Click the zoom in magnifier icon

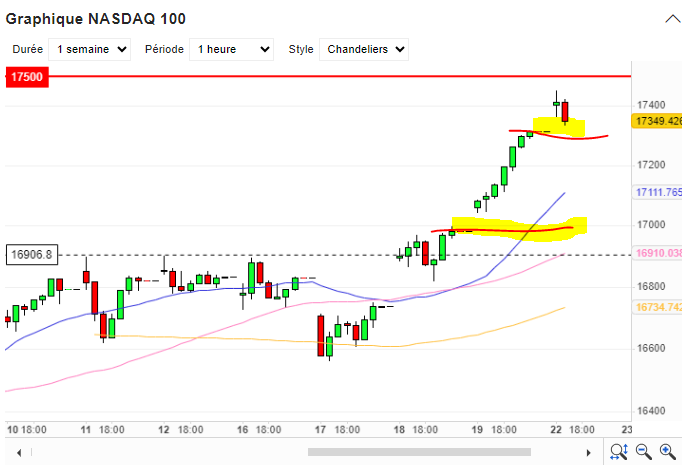click(667, 452)
